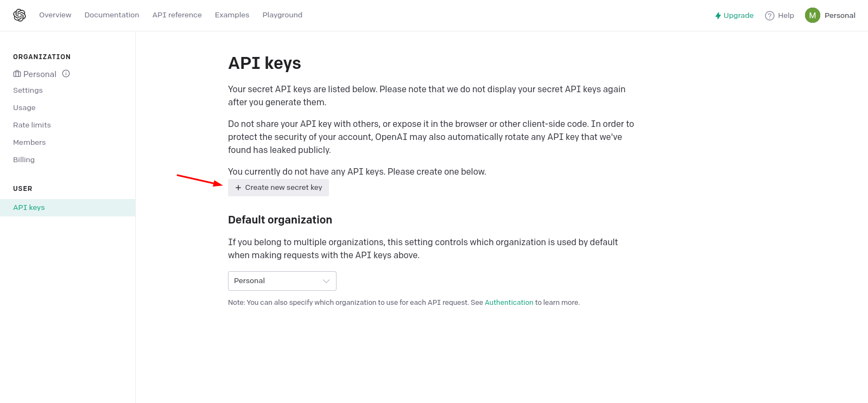Image resolution: width=868 pixels, height=403 pixels.
Task: Click the green M avatar icon
Action: (812, 15)
